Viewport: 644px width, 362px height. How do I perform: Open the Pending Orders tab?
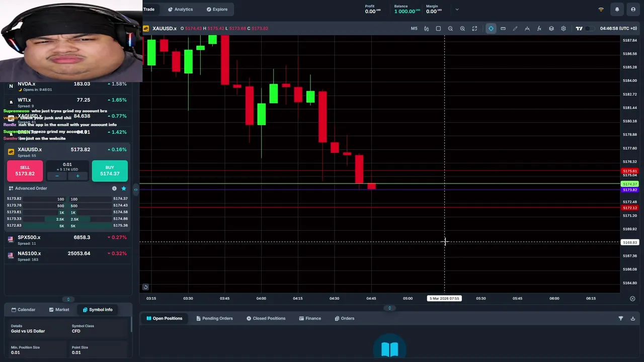pos(214,318)
